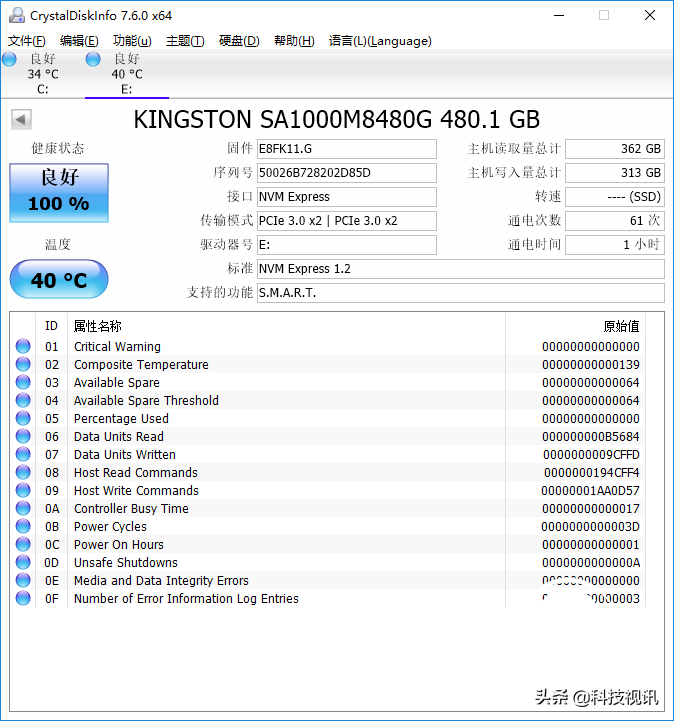Click status orb for Critical Warning row

pos(23,346)
